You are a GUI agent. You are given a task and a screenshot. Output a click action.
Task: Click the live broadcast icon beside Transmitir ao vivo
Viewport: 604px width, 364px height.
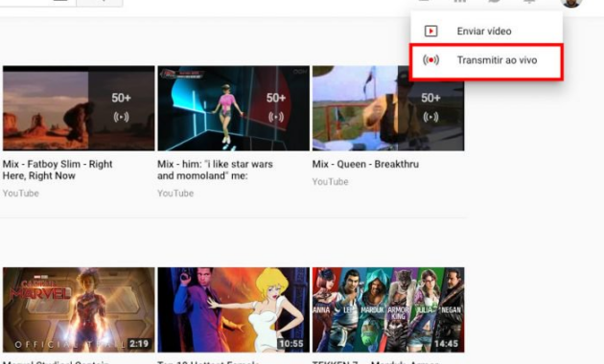(x=430, y=60)
